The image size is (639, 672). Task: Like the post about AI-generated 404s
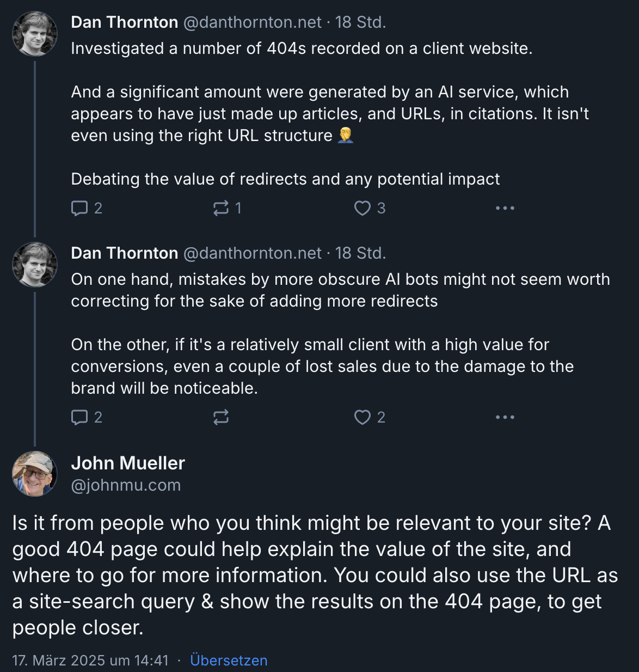coord(362,208)
